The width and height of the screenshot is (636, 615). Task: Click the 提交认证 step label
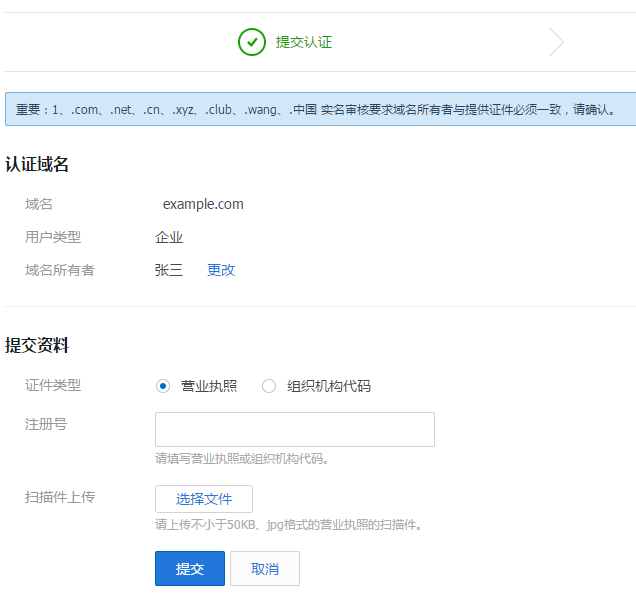pos(304,42)
